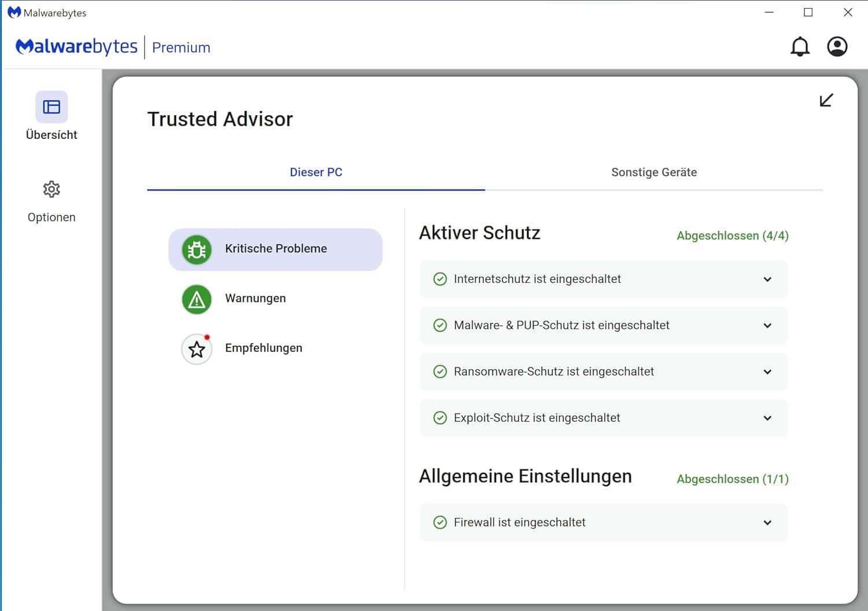The width and height of the screenshot is (868, 611).
Task: Select the Kritische Probleme bug icon
Action: click(x=196, y=249)
